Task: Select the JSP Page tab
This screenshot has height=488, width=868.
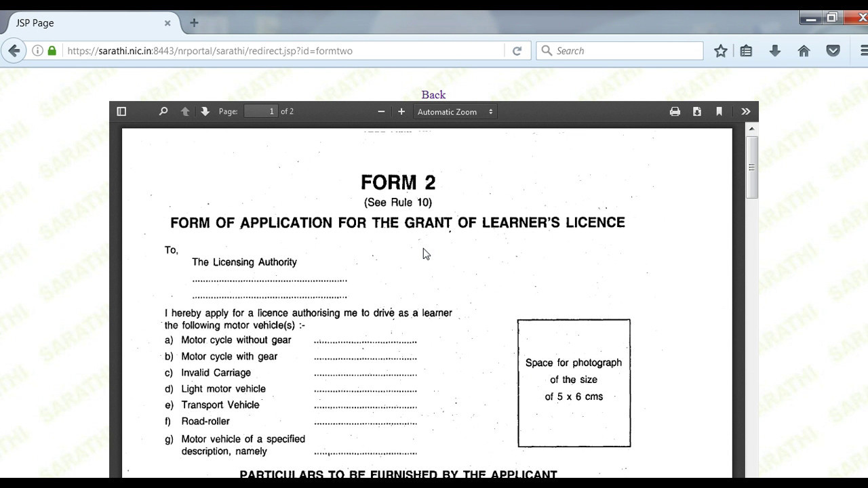Action: [x=92, y=23]
